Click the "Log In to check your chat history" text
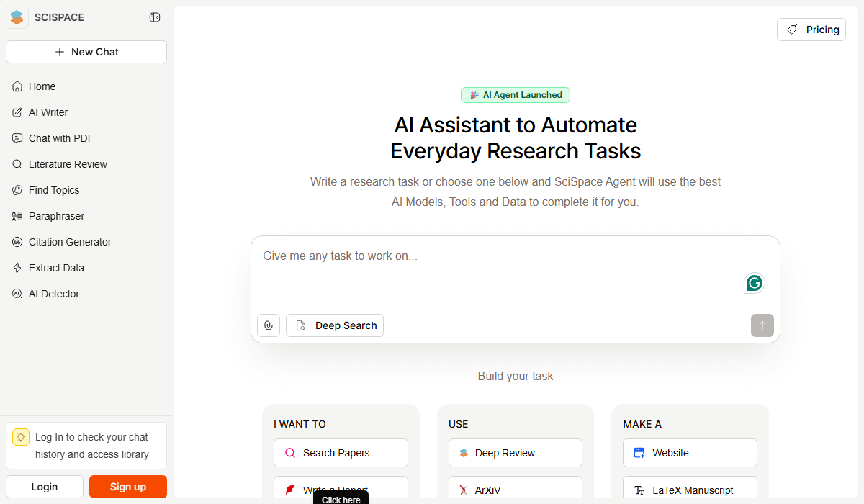This screenshot has height=504, width=864. click(92, 446)
